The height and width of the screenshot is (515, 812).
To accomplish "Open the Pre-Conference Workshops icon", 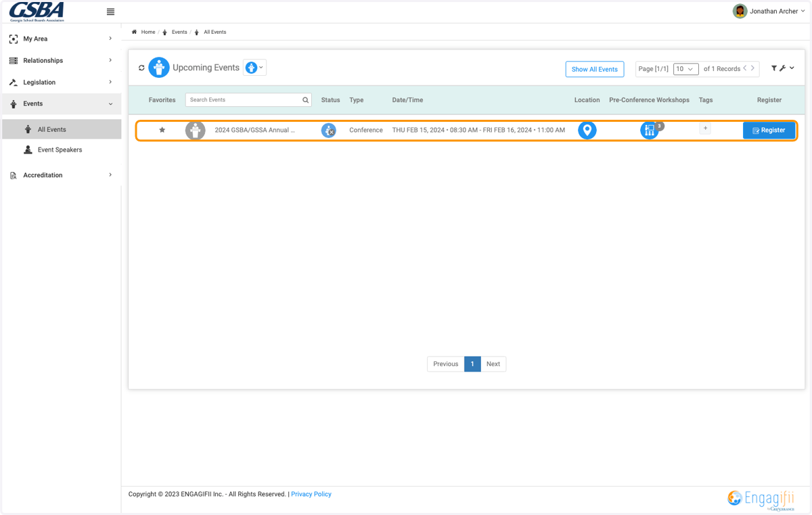I will [650, 130].
